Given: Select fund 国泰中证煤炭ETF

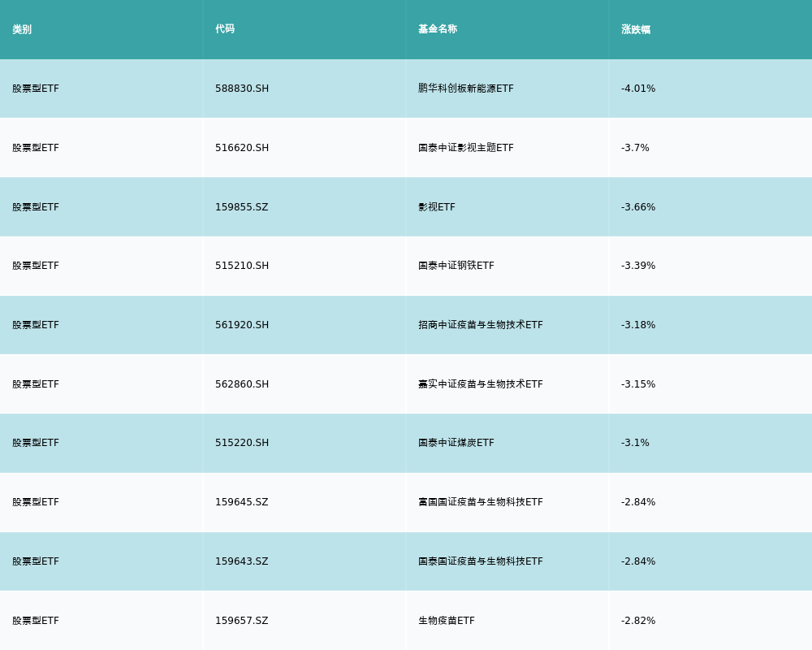Looking at the screenshot, I should (x=456, y=443).
